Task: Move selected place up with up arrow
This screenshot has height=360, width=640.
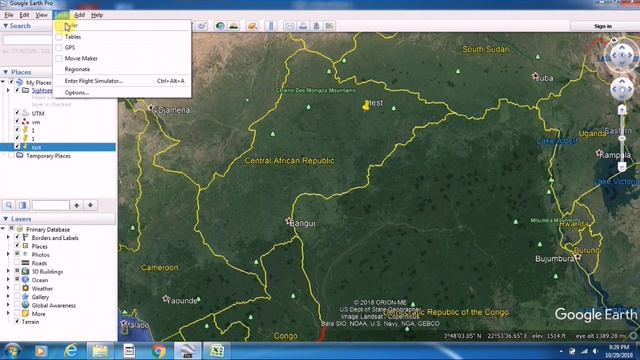Action: (x=76, y=205)
